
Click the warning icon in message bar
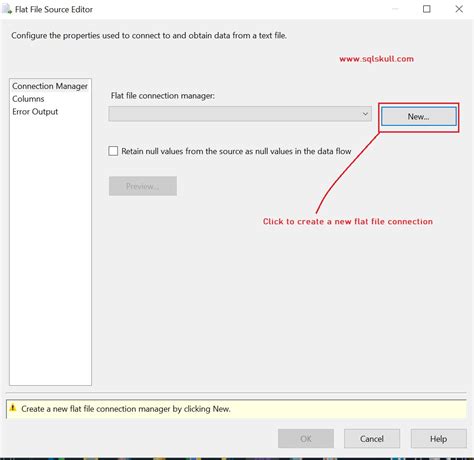pyautogui.click(x=13, y=408)
